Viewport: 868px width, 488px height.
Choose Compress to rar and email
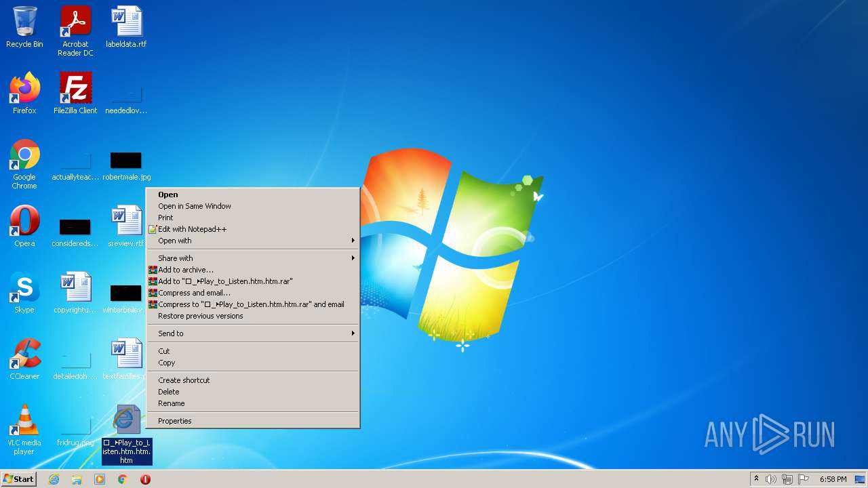coord(253,304)
